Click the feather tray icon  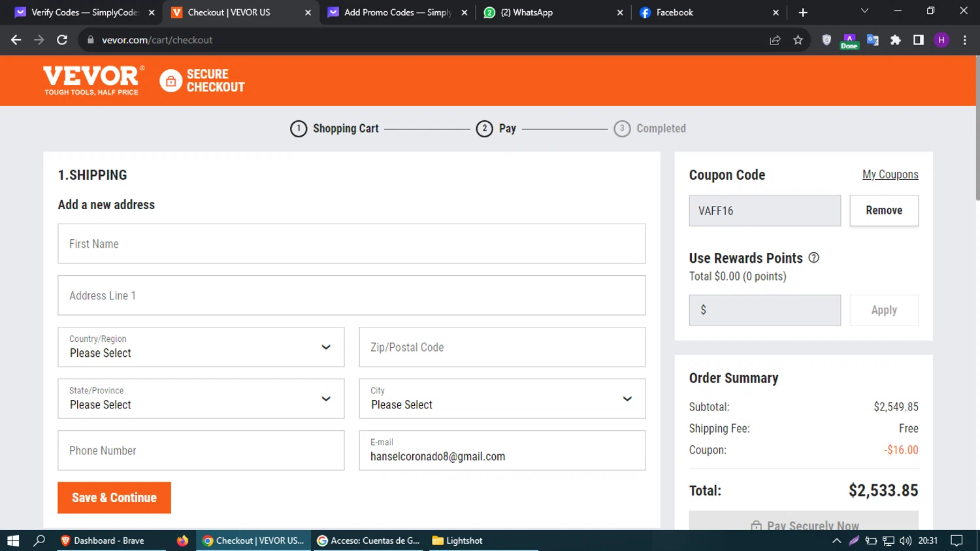(x=853, y=541)
